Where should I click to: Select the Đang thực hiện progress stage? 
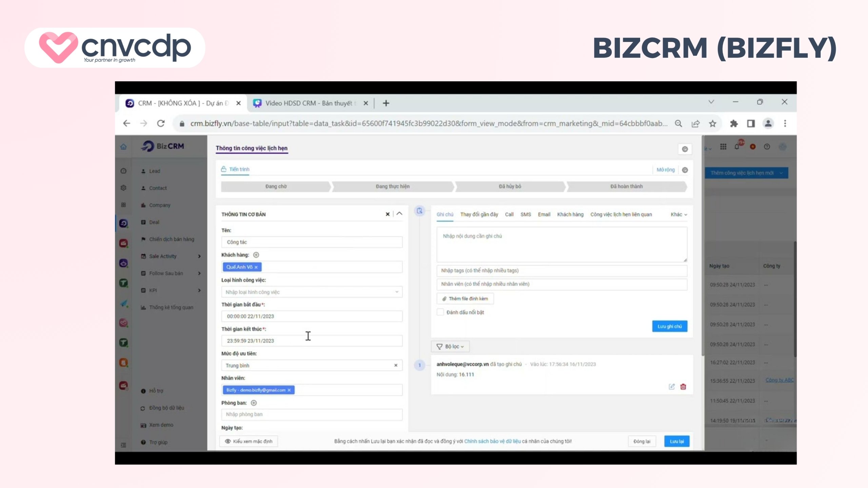click(x=393, y=186)
